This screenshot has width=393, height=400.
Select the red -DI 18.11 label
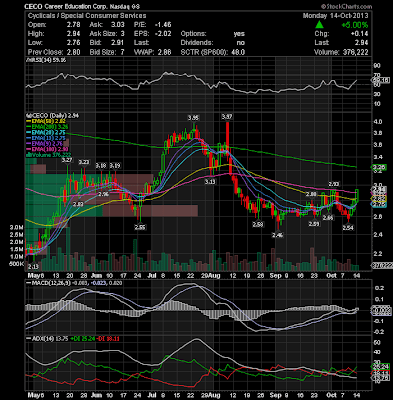point(108,338)
